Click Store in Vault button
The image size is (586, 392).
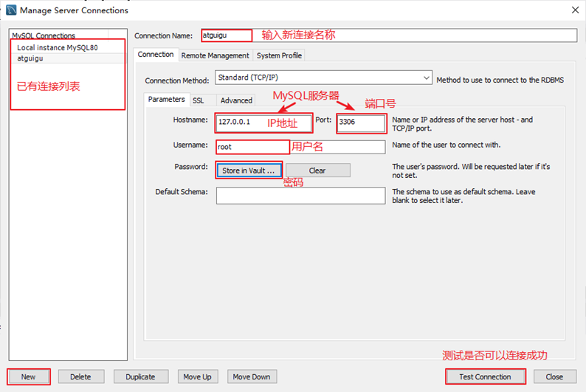(248, 171)
